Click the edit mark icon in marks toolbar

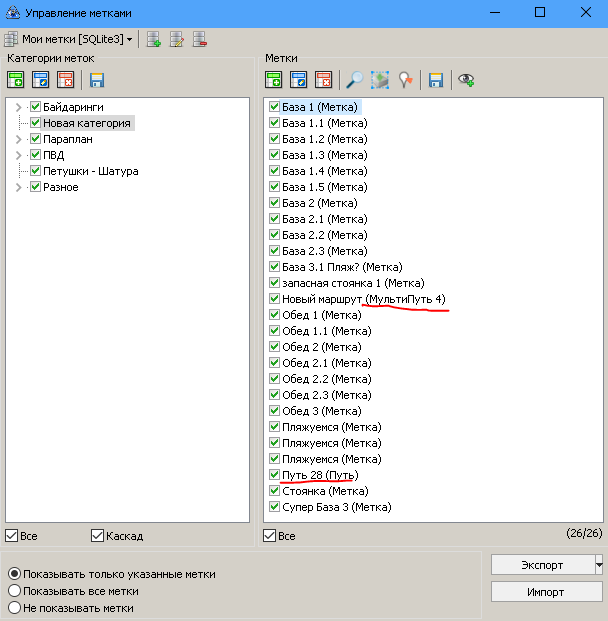[x=299, y=80]
